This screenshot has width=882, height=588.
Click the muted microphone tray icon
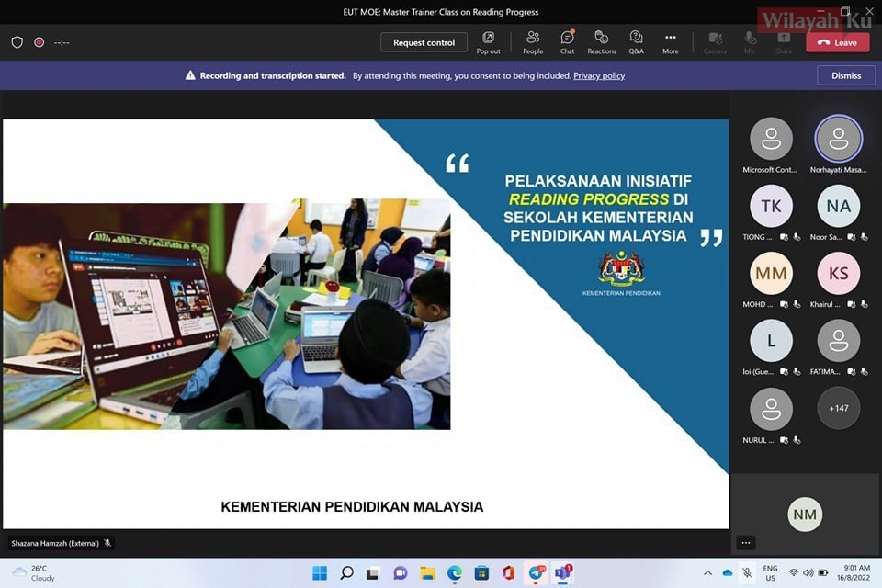(x=748, y=572)
